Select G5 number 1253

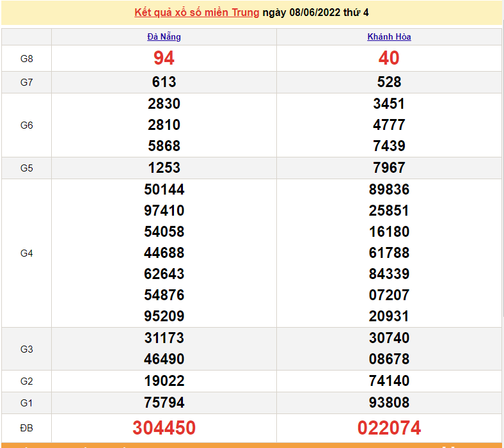(164, 168)
